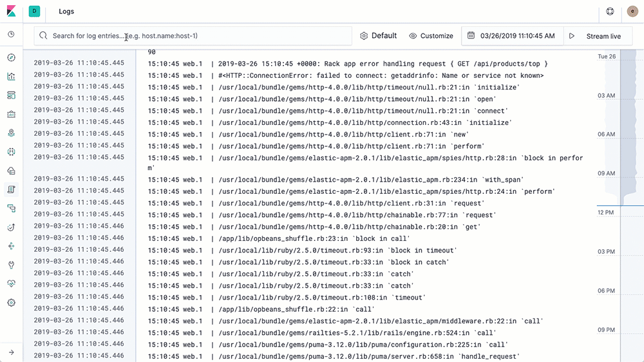Open Stack Monitoring heartbeat icon
The image size is (644, 362).
coord(11,283)
